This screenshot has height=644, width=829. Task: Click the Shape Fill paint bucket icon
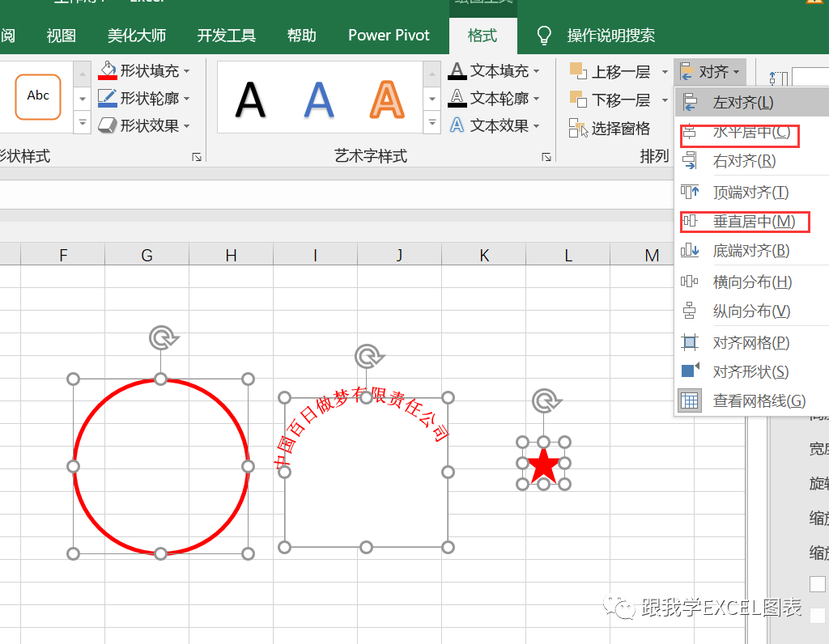[x=108, y=70]
